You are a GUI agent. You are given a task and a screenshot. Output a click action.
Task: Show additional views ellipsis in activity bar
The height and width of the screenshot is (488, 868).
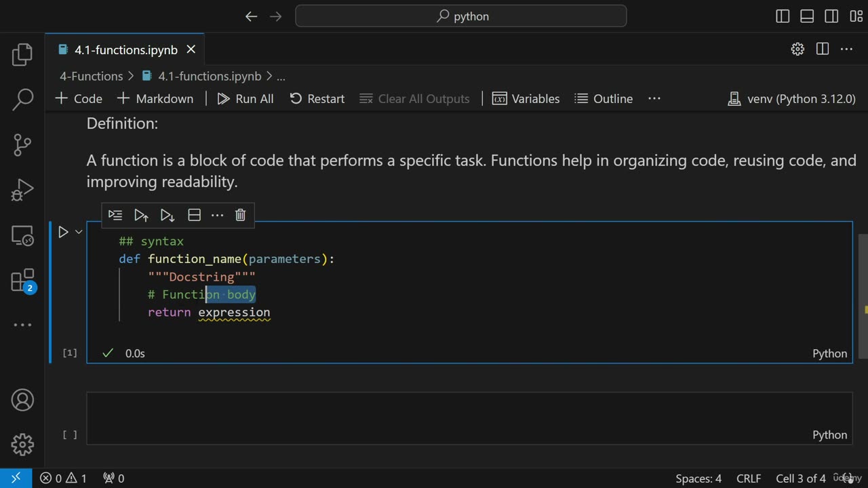pos(22,325)
